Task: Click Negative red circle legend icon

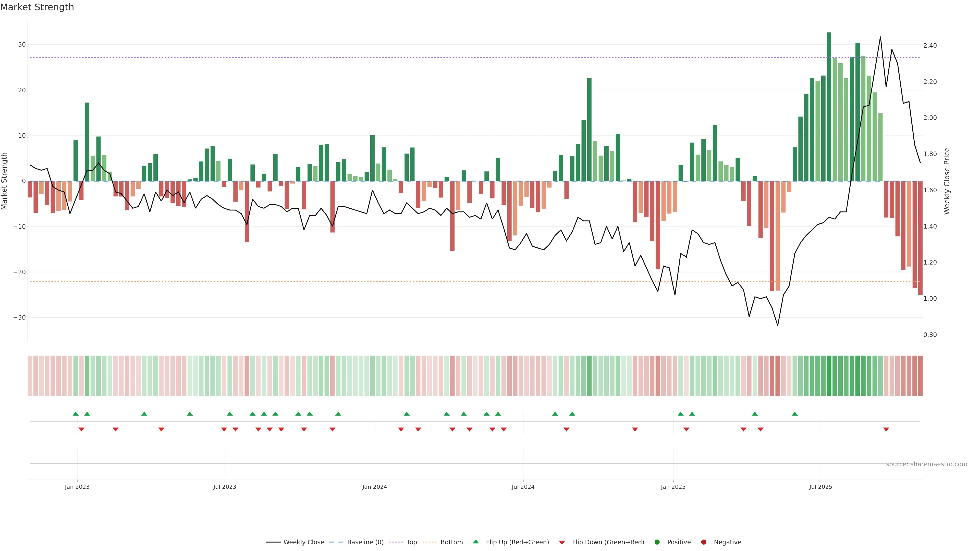Action: tap(703, 542)
